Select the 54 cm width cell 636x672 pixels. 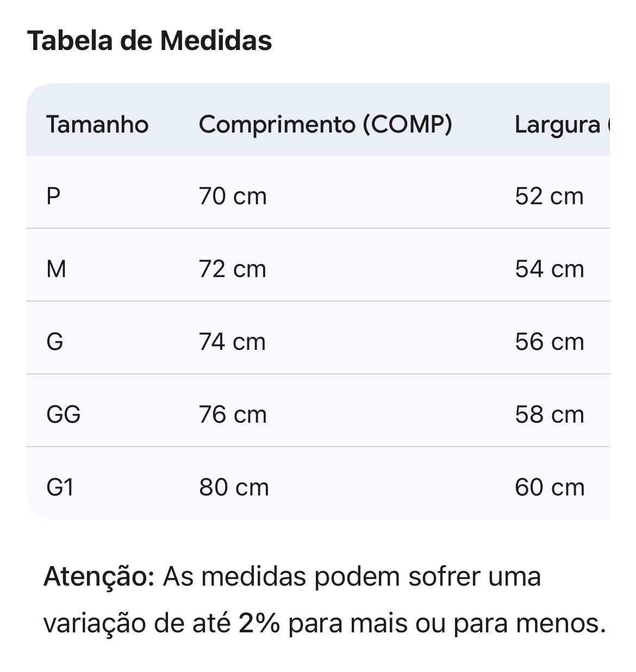click(x=549, y=269)
